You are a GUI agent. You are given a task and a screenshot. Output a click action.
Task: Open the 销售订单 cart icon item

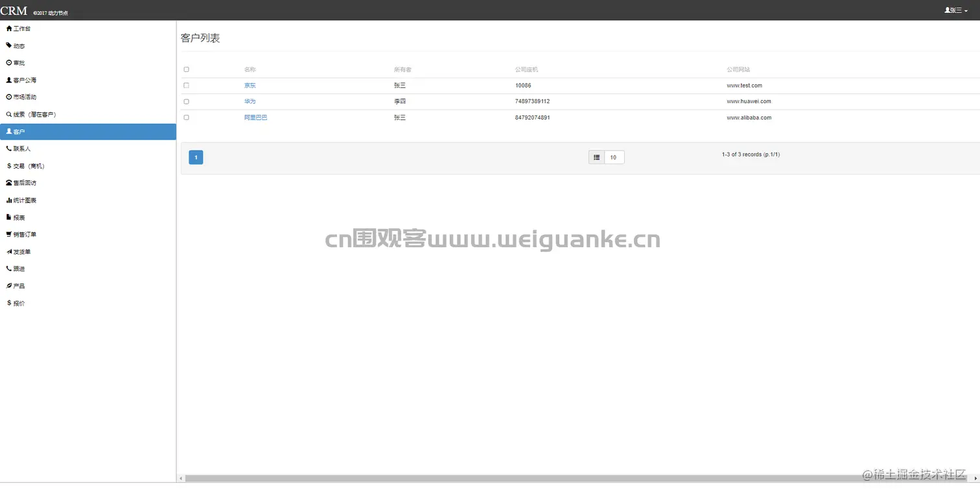(x=21, y=234)
